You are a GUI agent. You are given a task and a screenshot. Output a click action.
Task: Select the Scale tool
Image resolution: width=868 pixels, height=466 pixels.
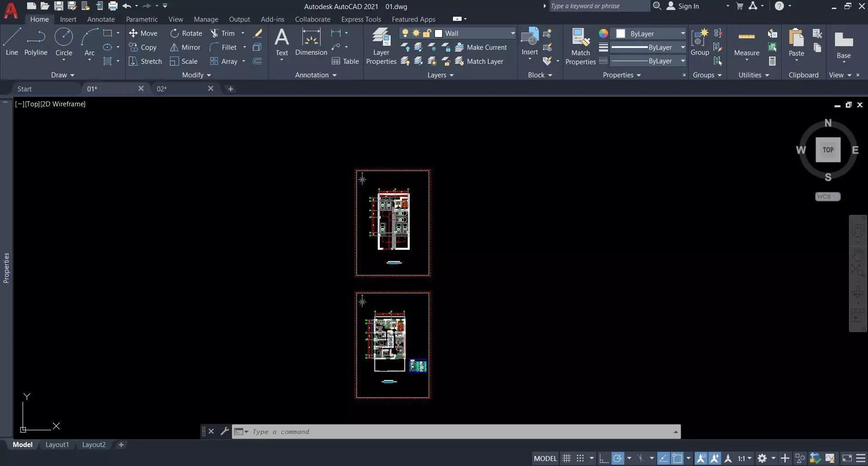tap(184, 61)
